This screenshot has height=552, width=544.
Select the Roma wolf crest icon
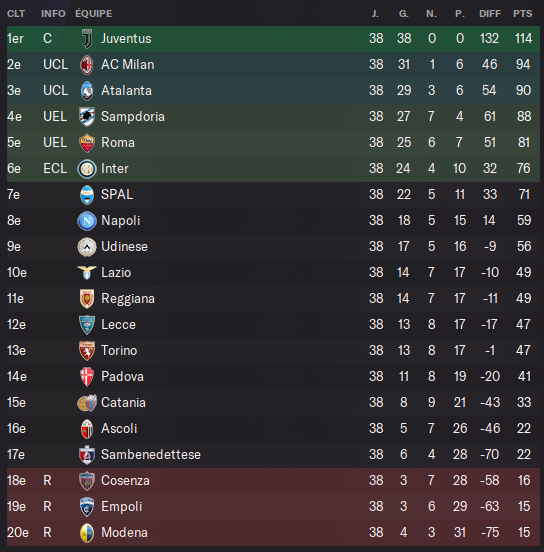point(87,143)
